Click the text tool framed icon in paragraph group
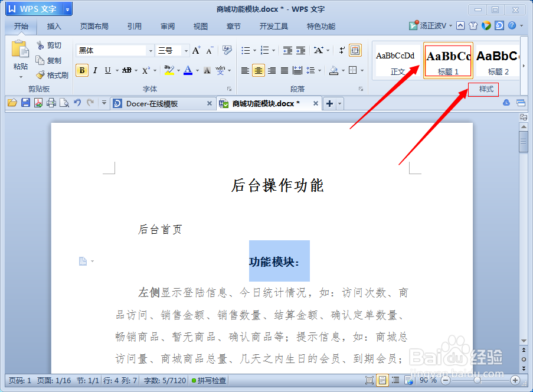 click(355, 50)
